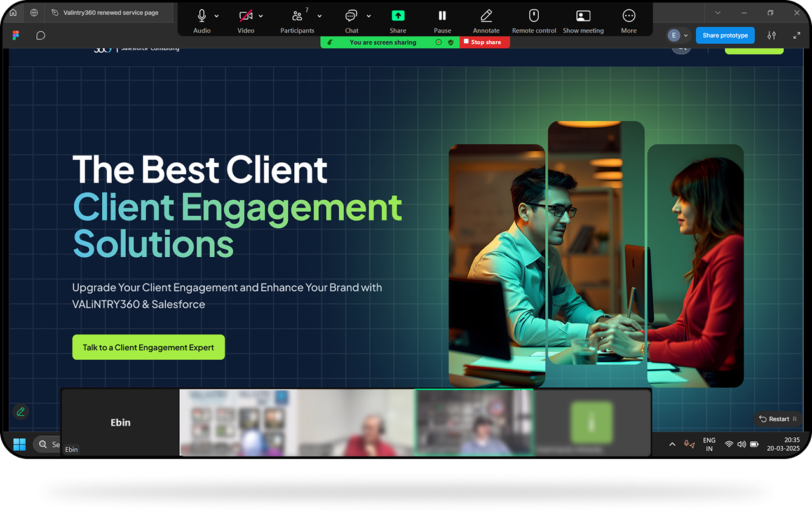
Task: Click the microphone-in-use tray icon
Action: coord(689,444)
